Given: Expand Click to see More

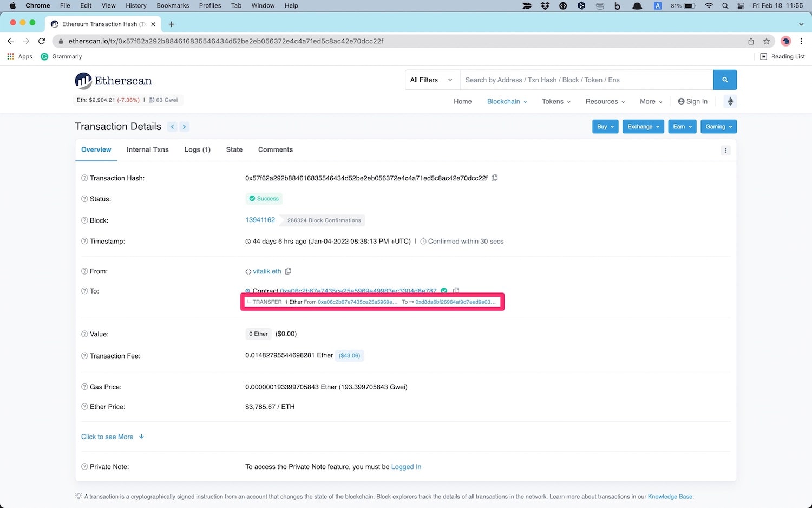Looking at the screenshot, I should coord(113,437).
